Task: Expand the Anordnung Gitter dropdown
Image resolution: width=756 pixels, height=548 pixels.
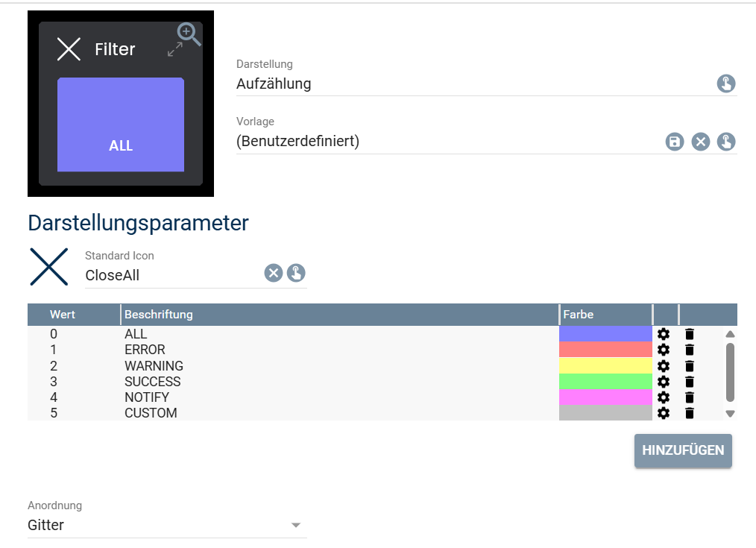Action: [x=296, y=526]
